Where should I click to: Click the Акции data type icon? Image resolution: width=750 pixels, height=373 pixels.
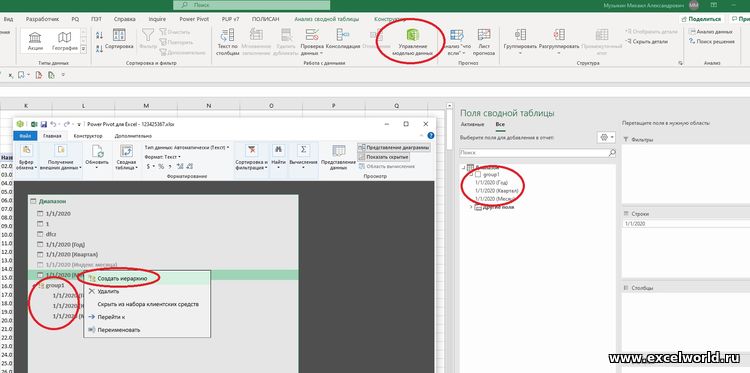[35, 41]
